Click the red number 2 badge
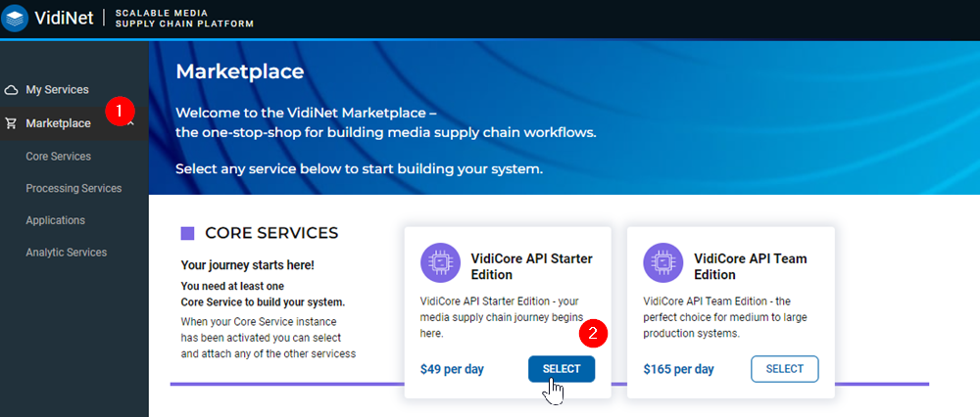The height and width of the screenshot is (417, 980). (x=591, y=333)
